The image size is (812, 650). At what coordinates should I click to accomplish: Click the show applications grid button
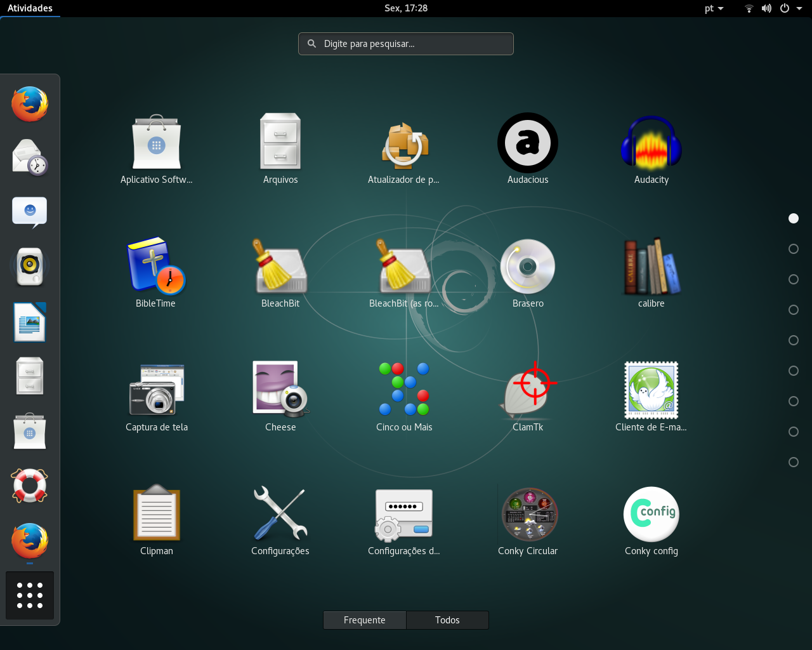30,595
